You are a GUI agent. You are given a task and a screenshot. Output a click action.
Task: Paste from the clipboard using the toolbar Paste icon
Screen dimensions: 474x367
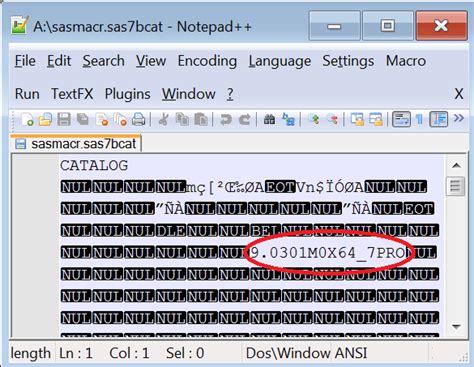(x=201, y=119)
